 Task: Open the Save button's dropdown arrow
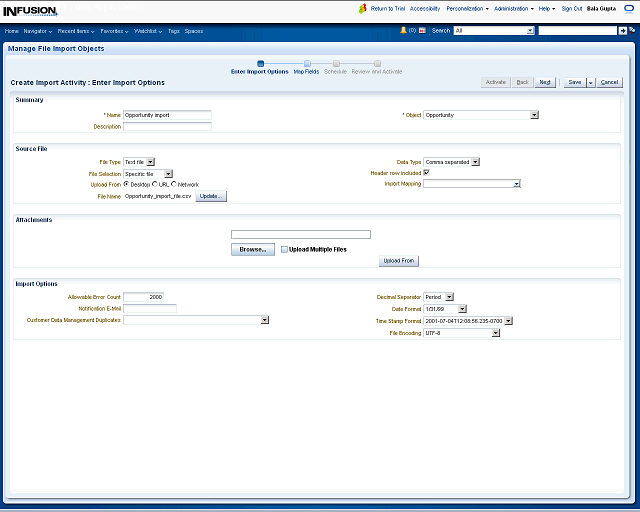point(590,82)
